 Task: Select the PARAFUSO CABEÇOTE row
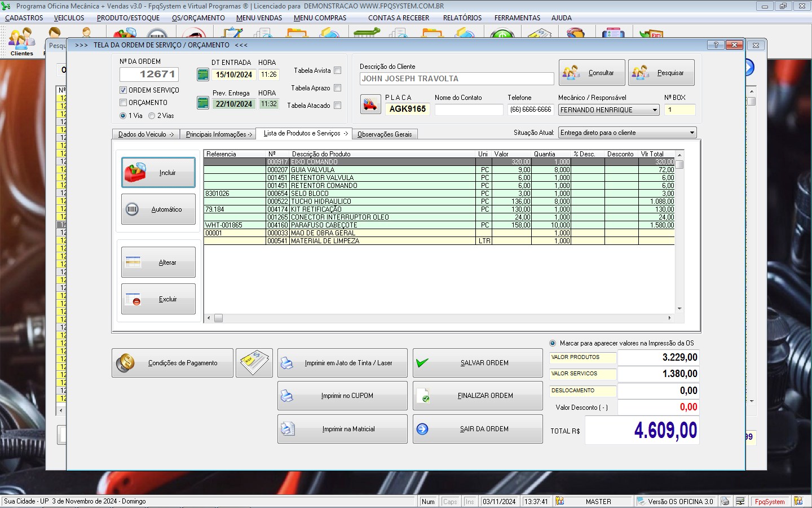click(439, 225)
